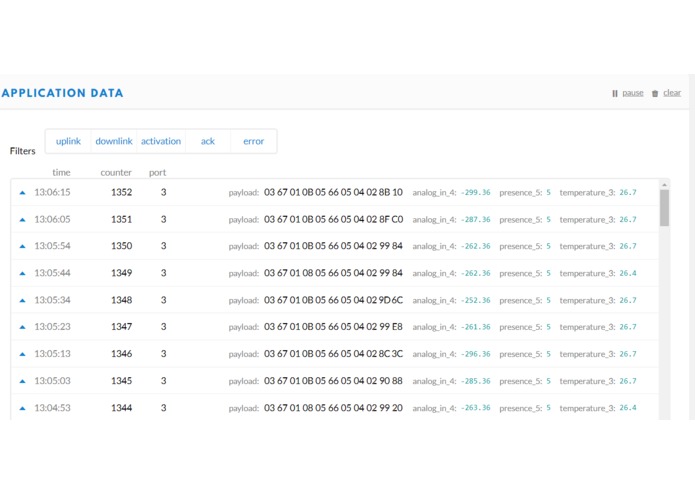The image size is (695, 494).
Task: Expand uplink row with counter 1350
Action: pyautogui.click(x=23, y=246)
